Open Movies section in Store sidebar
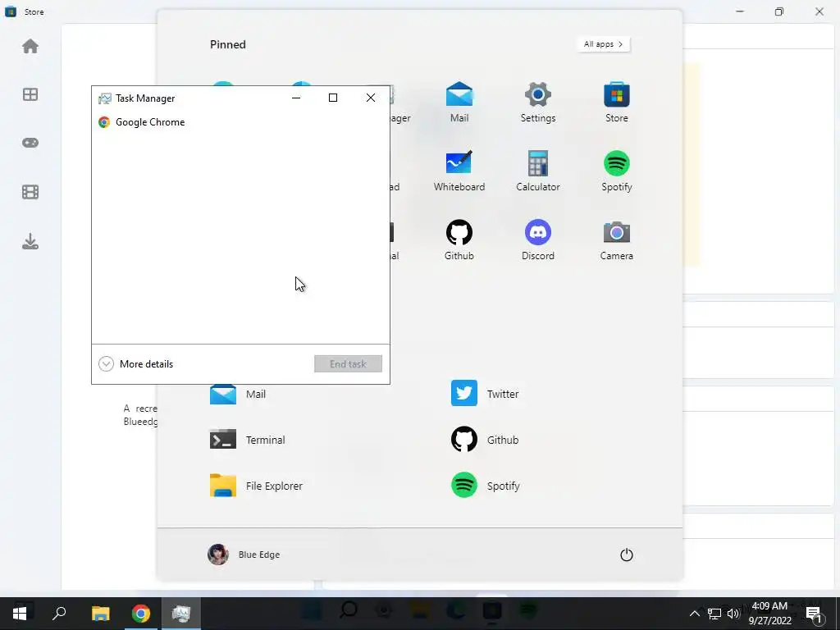 30,192
